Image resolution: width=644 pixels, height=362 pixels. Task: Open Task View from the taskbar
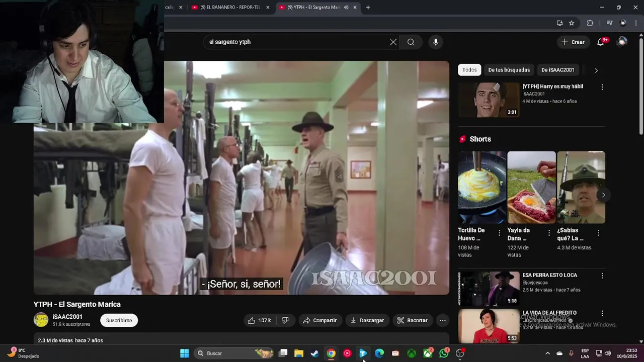click(283, 353)
